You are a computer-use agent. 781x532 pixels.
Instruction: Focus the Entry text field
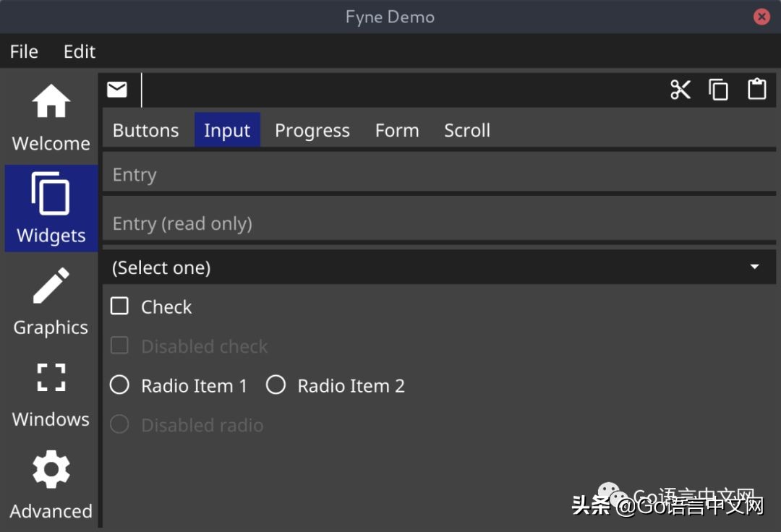point(440,173)
